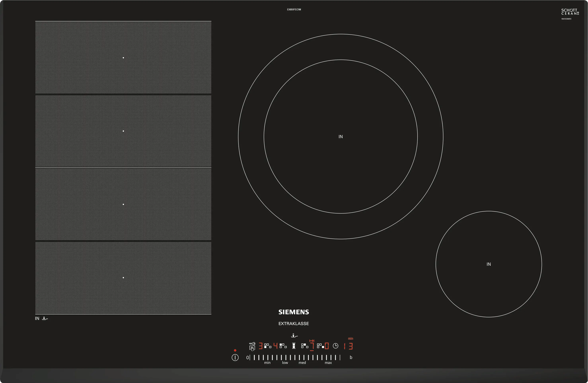Viewport: 588px width, 383px height.
Task: Tap the flex zone combine symbol
Action: pos(294,346)
